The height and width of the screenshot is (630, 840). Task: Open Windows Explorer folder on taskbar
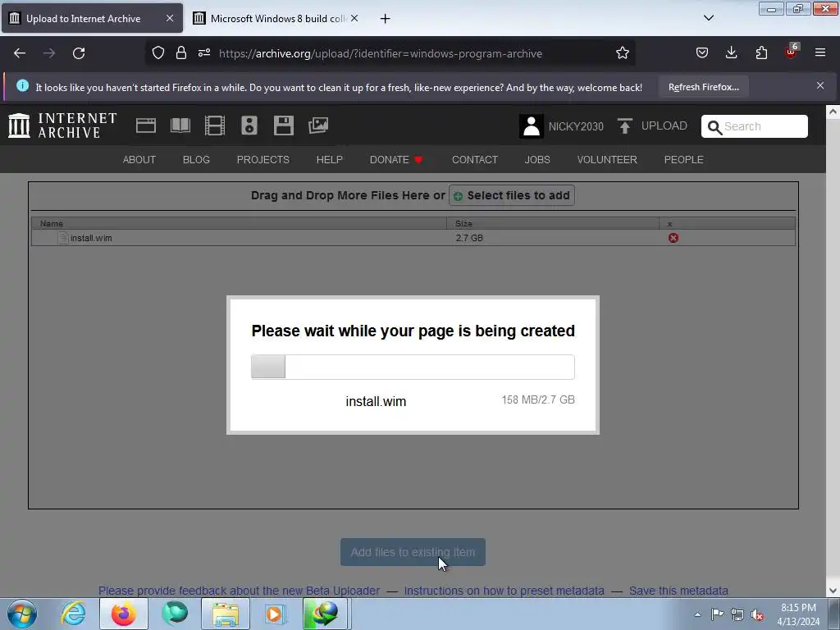click(x=226, y=614)
